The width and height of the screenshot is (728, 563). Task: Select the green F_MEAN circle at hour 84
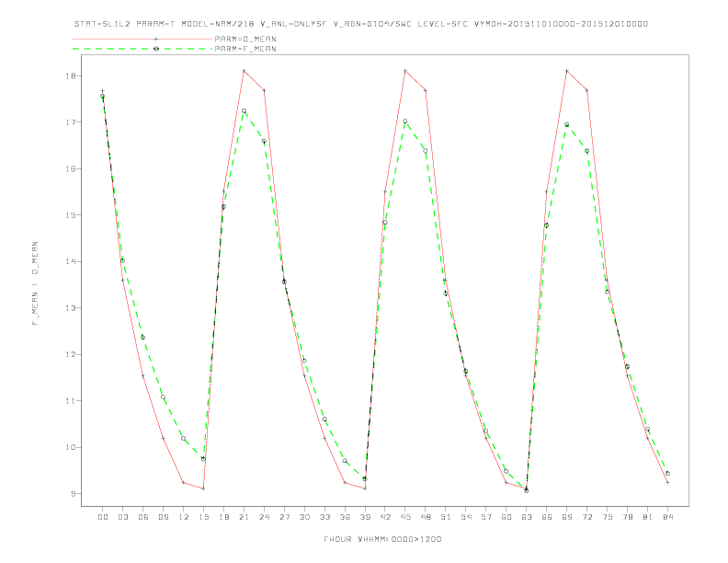click(x=667, y=474)
